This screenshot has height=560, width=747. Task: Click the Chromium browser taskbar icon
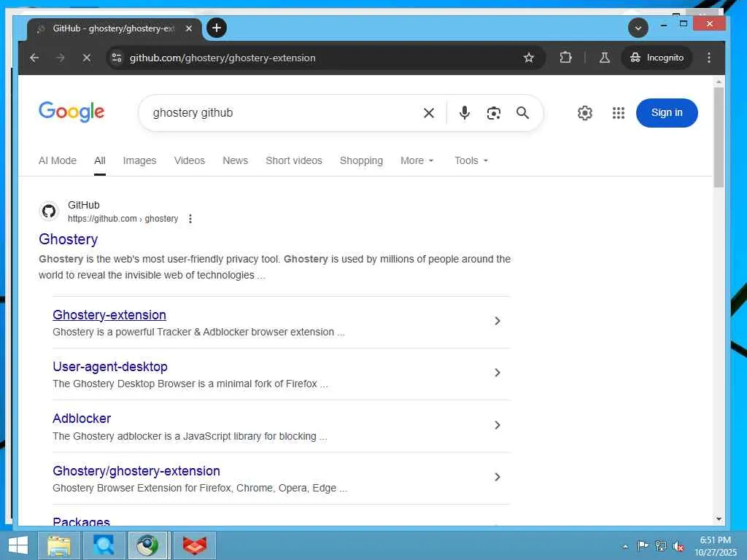pos(148,545)
